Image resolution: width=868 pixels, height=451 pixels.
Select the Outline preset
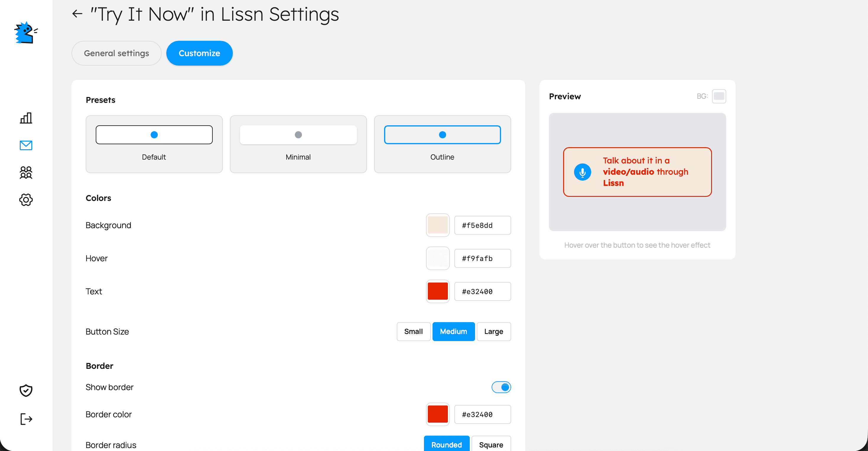tap(442, 144)
